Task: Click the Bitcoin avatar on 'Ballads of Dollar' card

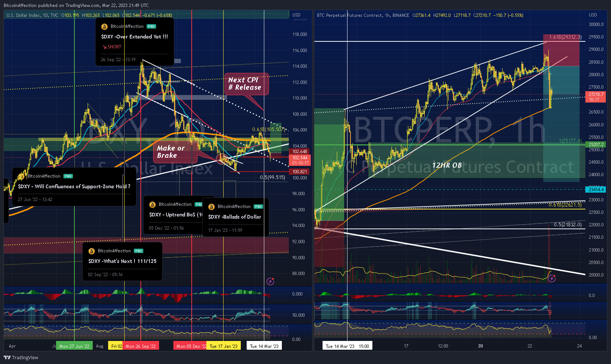Action: click(211, 207)
